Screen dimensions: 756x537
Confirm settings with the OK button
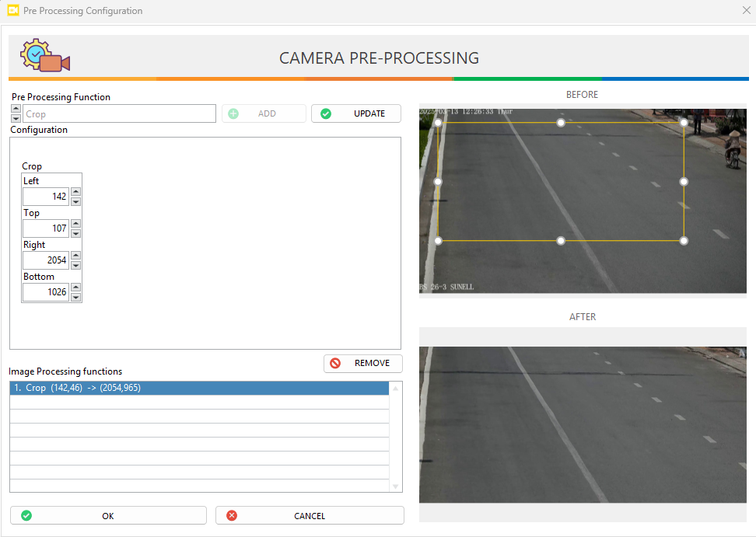(x=108, y=516)
